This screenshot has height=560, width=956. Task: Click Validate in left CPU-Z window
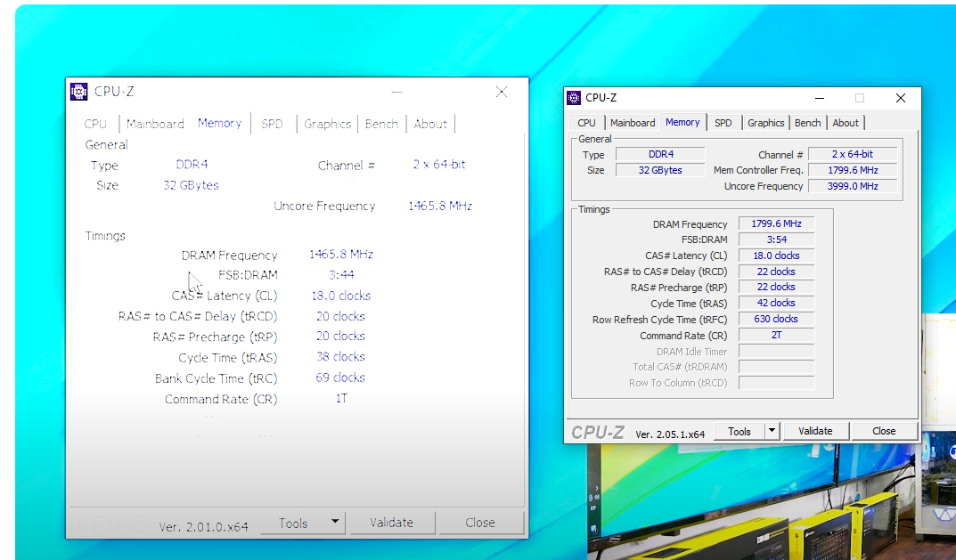coord(391,523)
